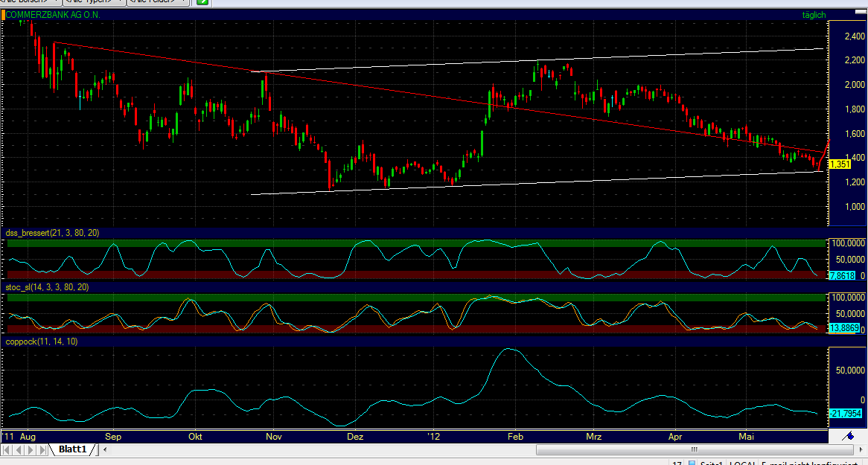Click the next-sheet arrow icon

30,449
